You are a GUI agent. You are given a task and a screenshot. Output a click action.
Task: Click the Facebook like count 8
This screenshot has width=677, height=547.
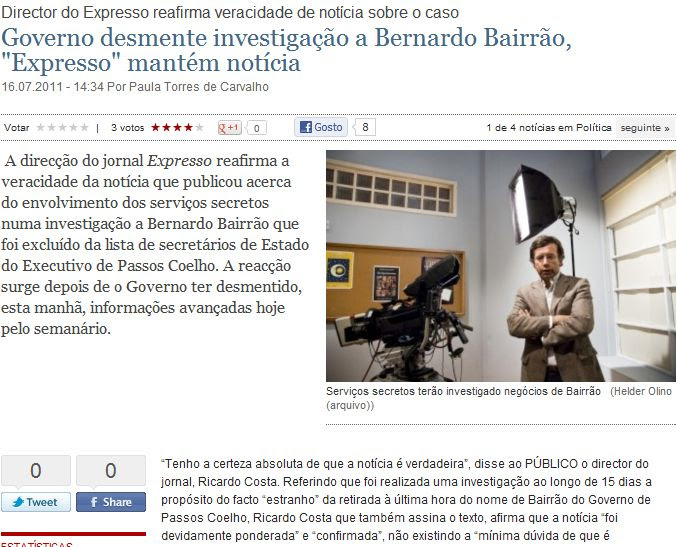click(365, 127)
